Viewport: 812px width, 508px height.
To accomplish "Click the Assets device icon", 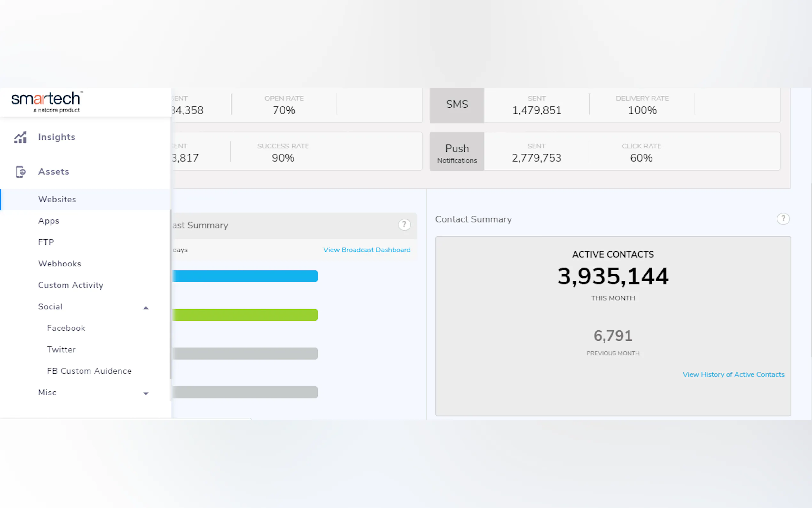I will click(x=20, y=172).
